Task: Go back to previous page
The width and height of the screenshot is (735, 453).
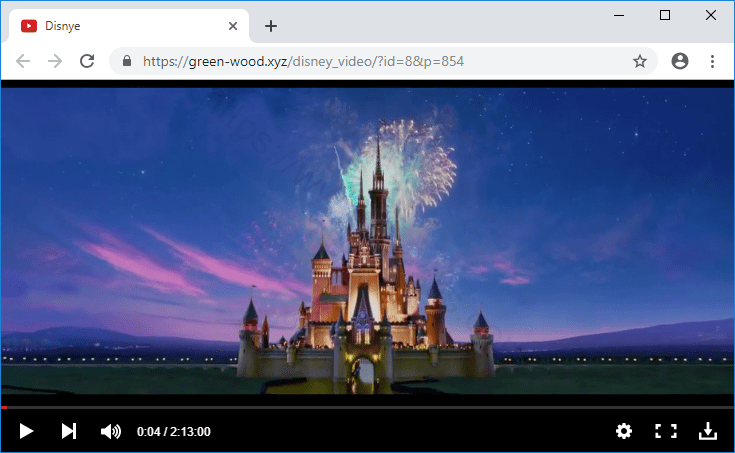Action: tap(23, 61)
